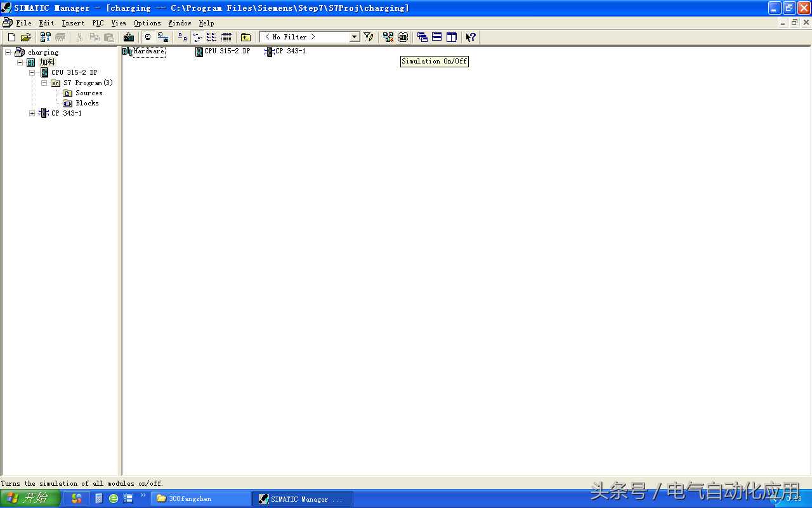This screenshot has height=508, width=812.
Task: Click the Open Project toolbar icon
Action: tap(26, 37)
